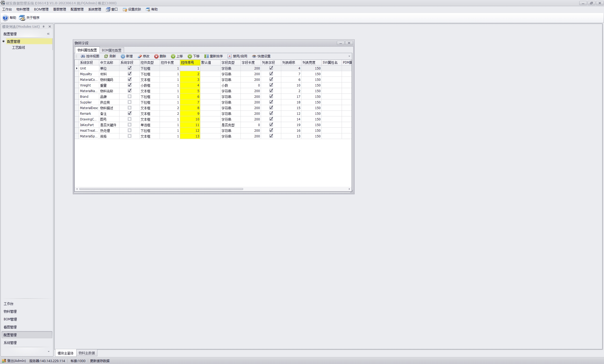The width and height of the screenshot is (604, 364).
Task: Click the blue 帮助 question-mark toolbar icon
Action: point(5,18)
